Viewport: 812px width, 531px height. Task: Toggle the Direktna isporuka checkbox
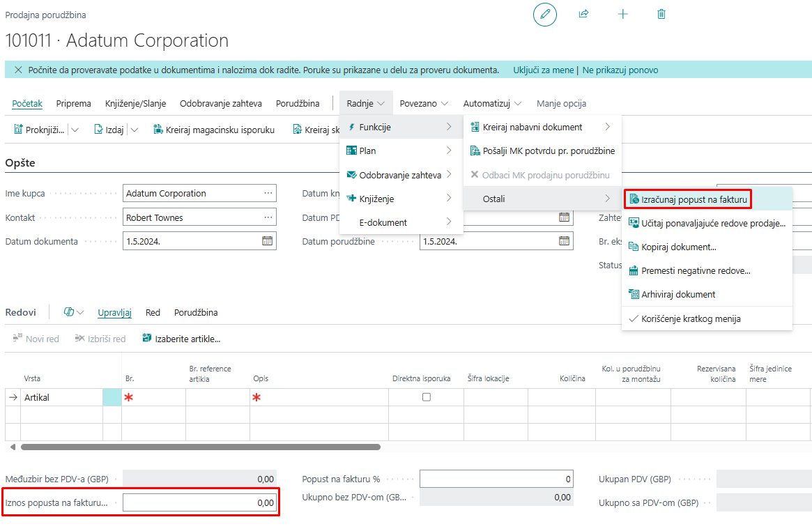pos(427,397)
